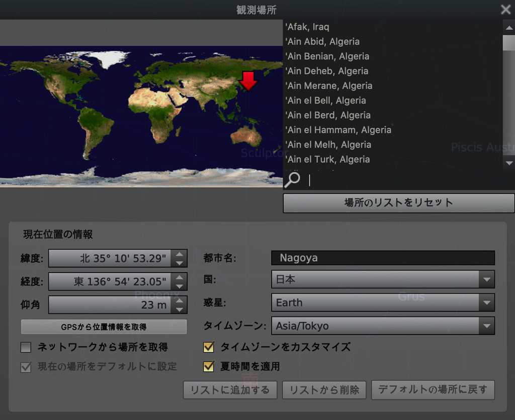Click the 緯度 latitude value field
The height and width of the screenshot is (420, 515).
point(110,259)
